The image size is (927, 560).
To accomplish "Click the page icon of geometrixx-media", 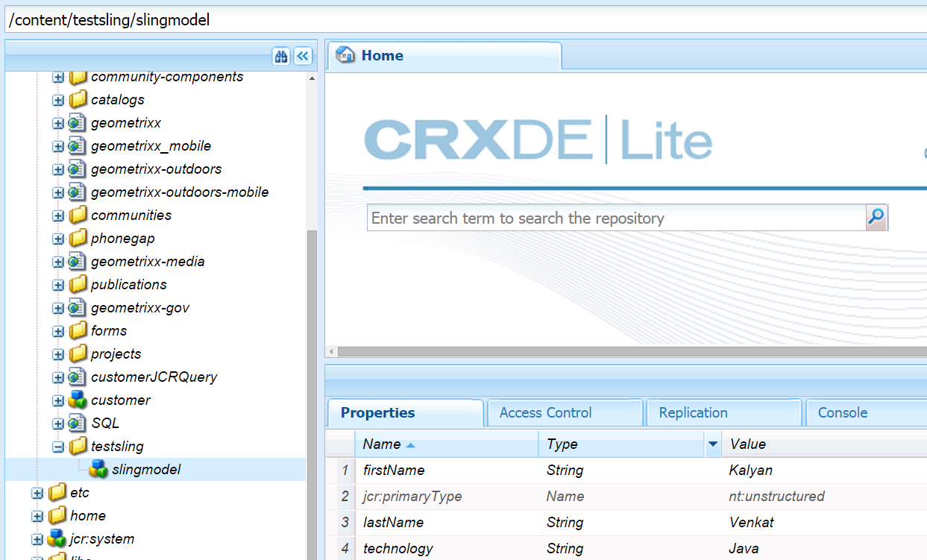I will [x=78, y=262].
